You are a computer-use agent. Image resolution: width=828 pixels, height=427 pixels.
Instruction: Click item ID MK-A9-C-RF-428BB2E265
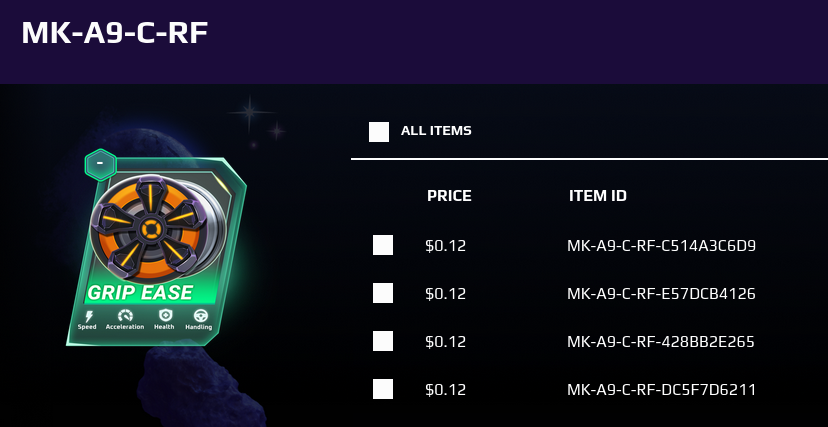coord(661,341)
